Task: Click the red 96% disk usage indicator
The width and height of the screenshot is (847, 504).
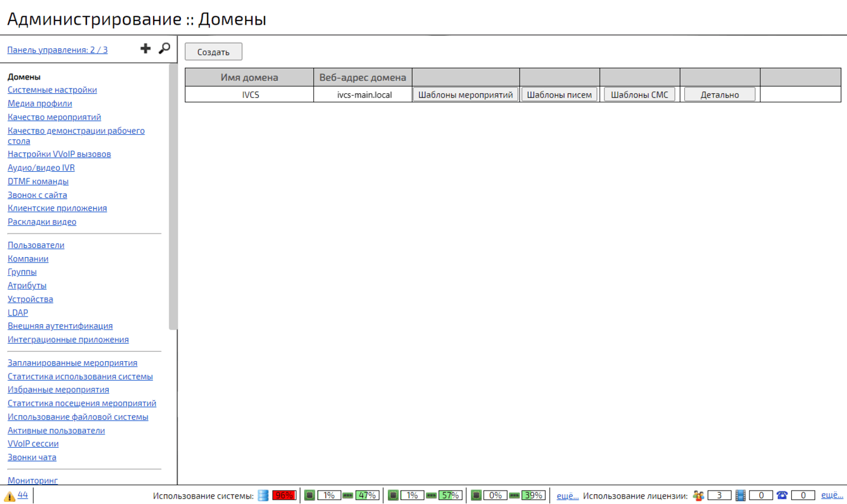Action: 283,496
